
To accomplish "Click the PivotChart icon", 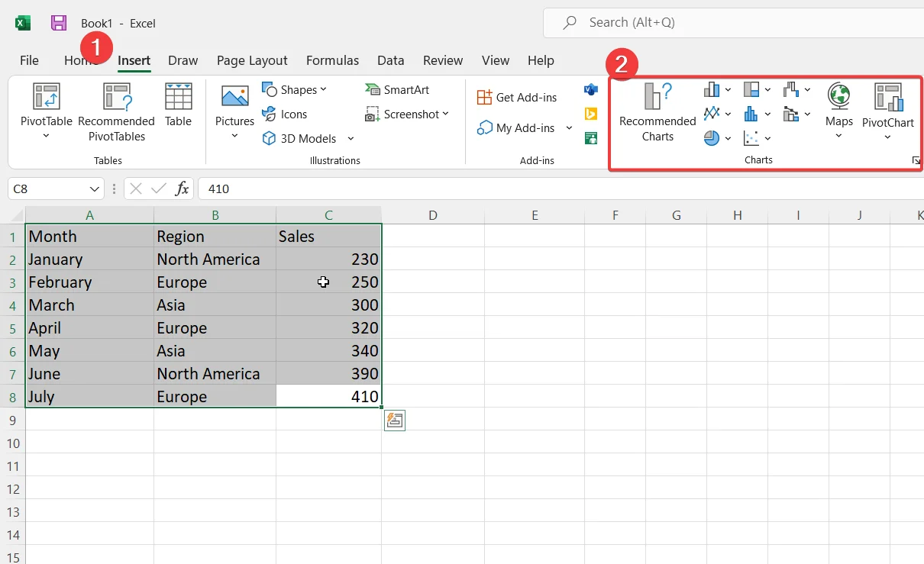I will point(888,97).
